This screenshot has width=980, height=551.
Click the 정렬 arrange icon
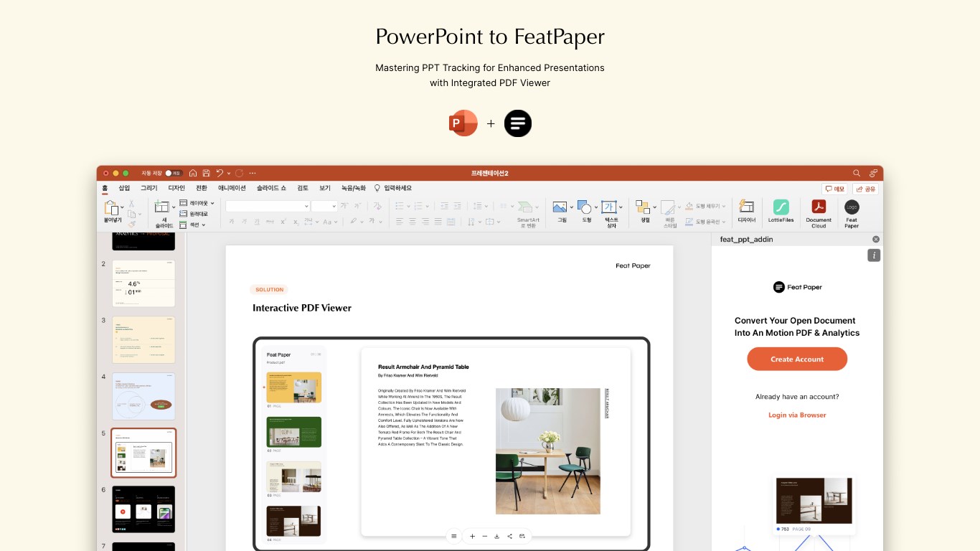642,207
